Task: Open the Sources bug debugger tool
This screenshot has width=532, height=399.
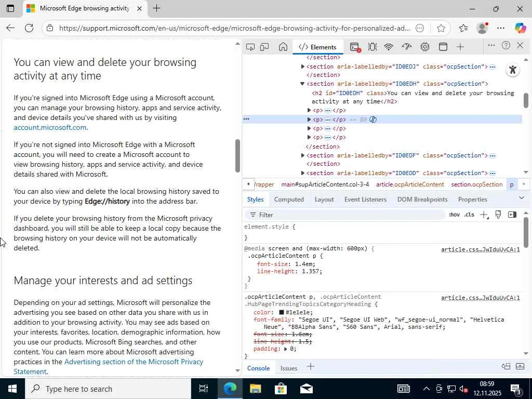Action: [x=373, y=47]
